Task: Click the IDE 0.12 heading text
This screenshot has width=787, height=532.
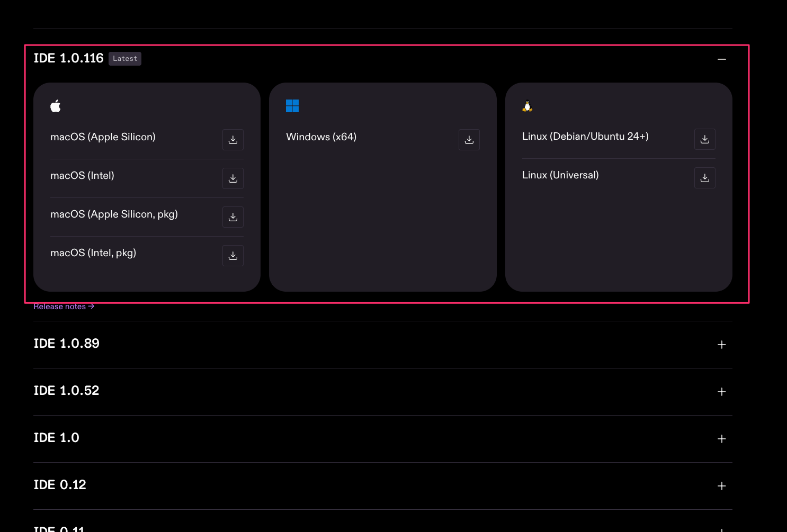Action: [x=60, y=485]
